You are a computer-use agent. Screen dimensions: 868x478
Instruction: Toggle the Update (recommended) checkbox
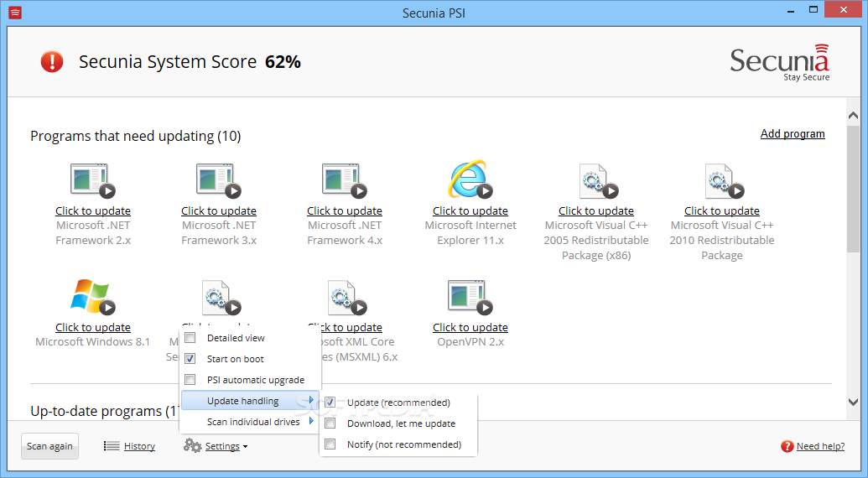tap(330, 403)
